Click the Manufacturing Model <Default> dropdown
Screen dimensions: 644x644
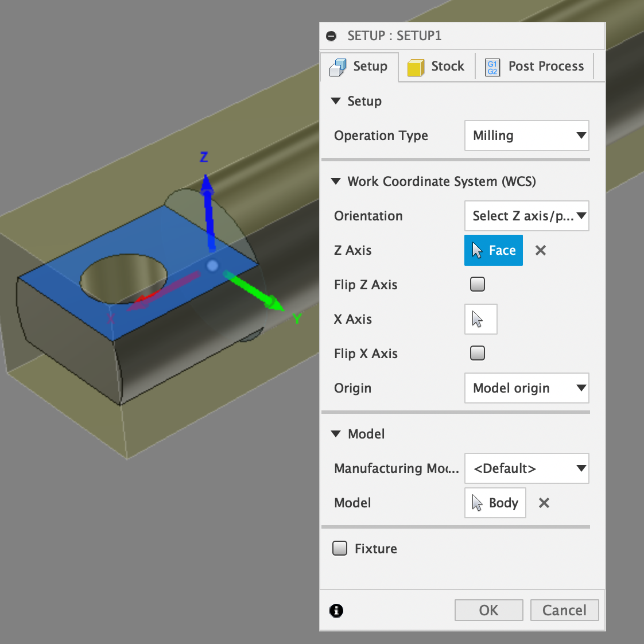(526, 468)
